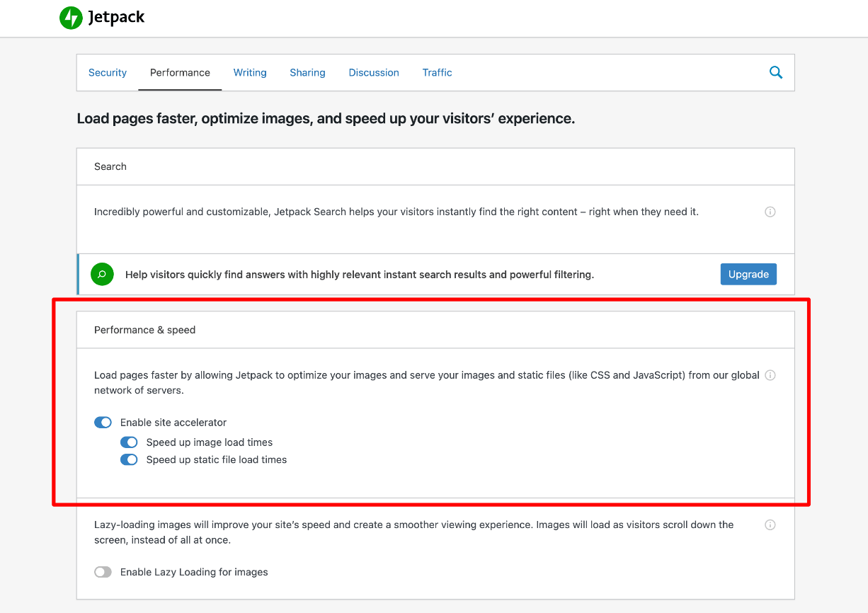
Task: Open the settings search magnifier icon
Action: coord(776,72)
